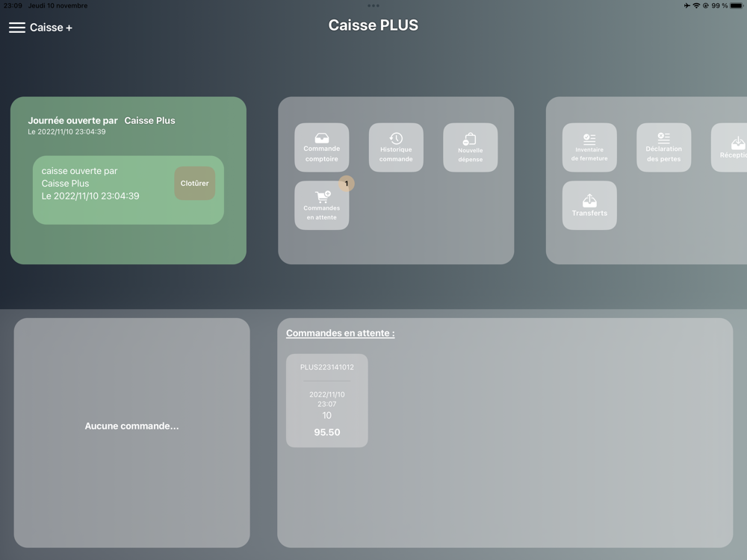This screenshot has height=560, width=747.
Task: Open Commandes en attente tile
Action: (321, 205)
